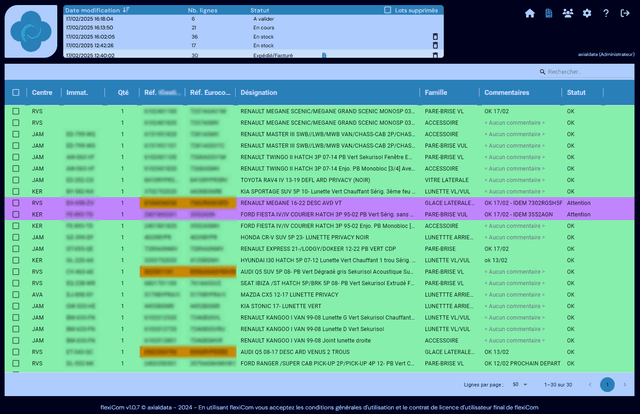Open the Lignes par page dropdown
640x414 pixels.
[520, 385]
